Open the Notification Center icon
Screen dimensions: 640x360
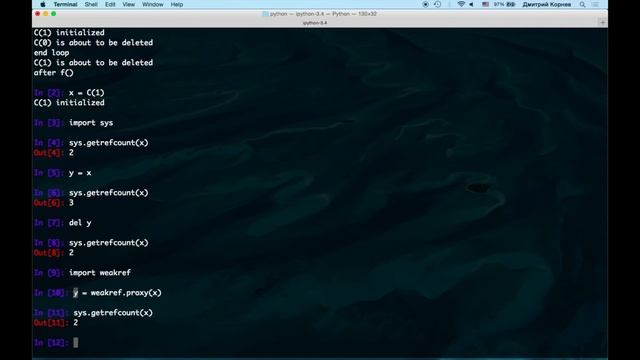tap(596, 4)
